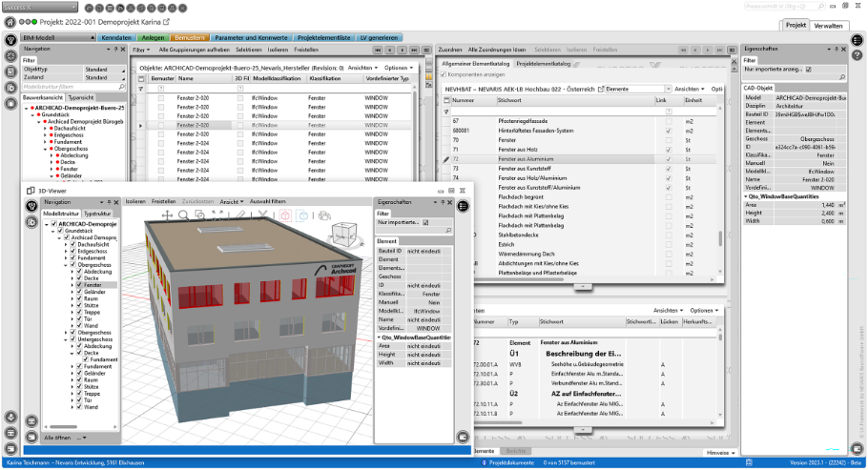The image size is (868, 470).
Task: Click the vertical scrollbar of the catalog list
Action: [x=720, y=238]
